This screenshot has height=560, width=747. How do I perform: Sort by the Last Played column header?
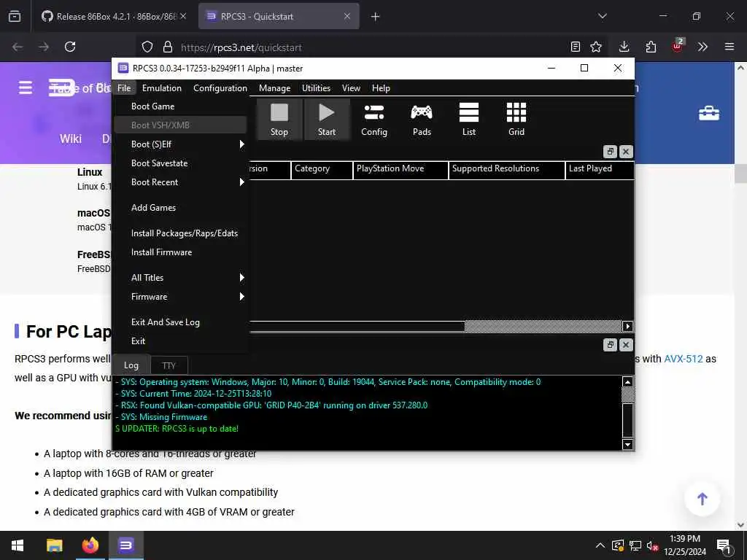(x=600, y=169)
